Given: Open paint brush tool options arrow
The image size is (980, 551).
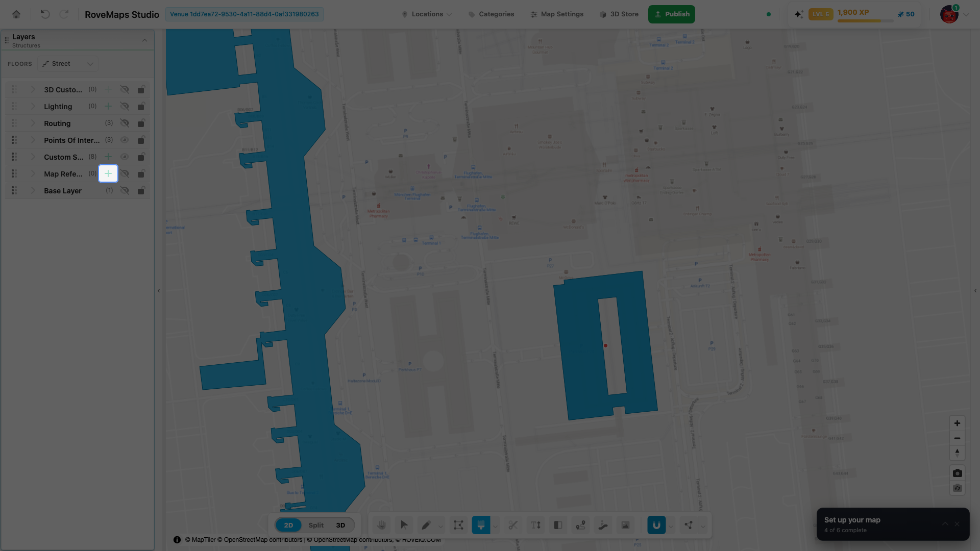Looking at the screenshot, I should 495,527.
